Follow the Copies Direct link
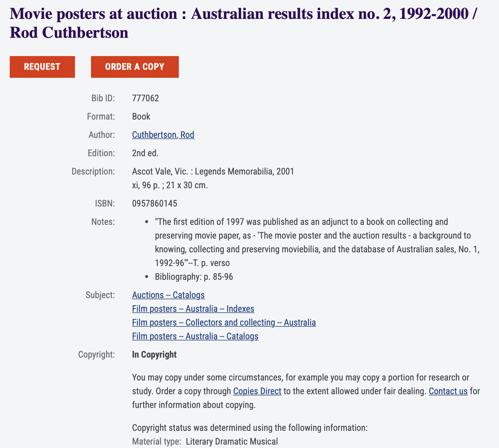The image size is (499, 448). tap(257, 391)
